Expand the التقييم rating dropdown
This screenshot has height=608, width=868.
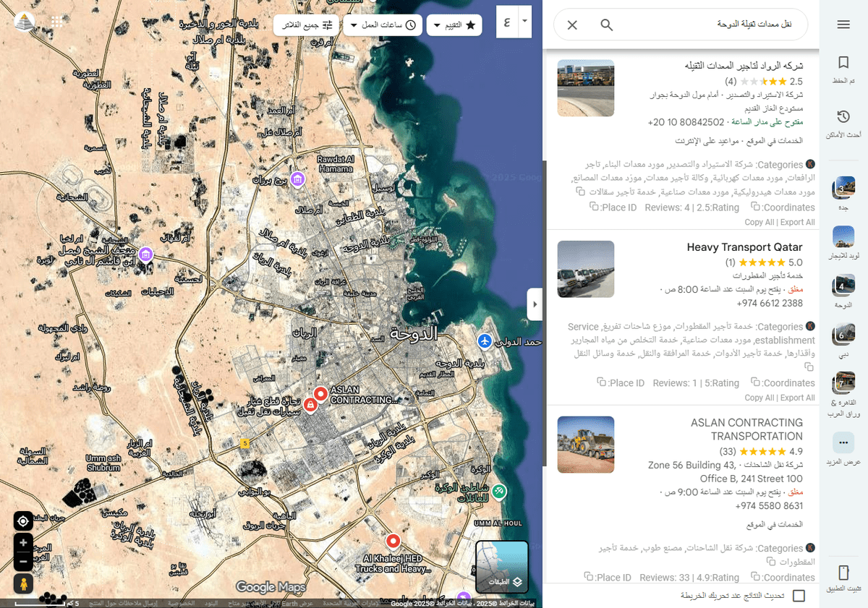click(x=438, y=25)
